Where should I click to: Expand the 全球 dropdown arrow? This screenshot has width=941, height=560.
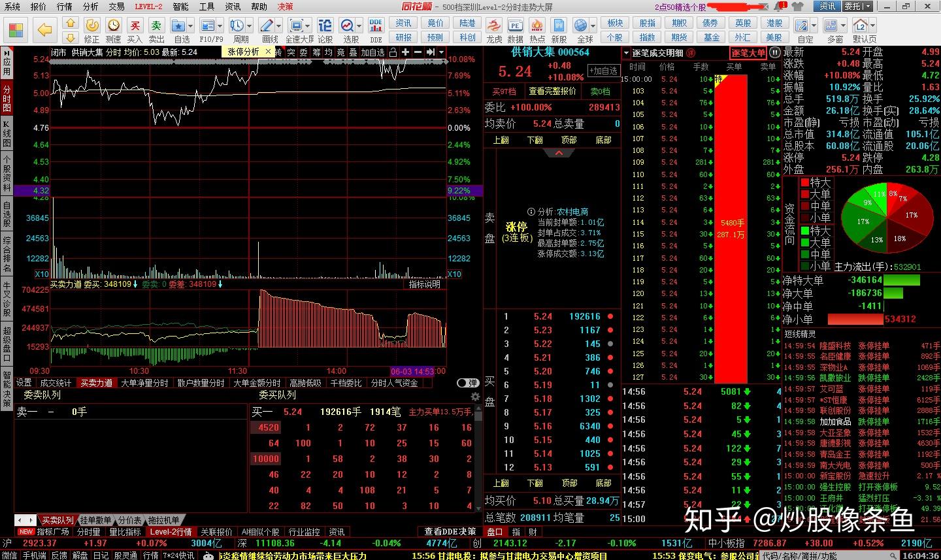click(593, 26)
